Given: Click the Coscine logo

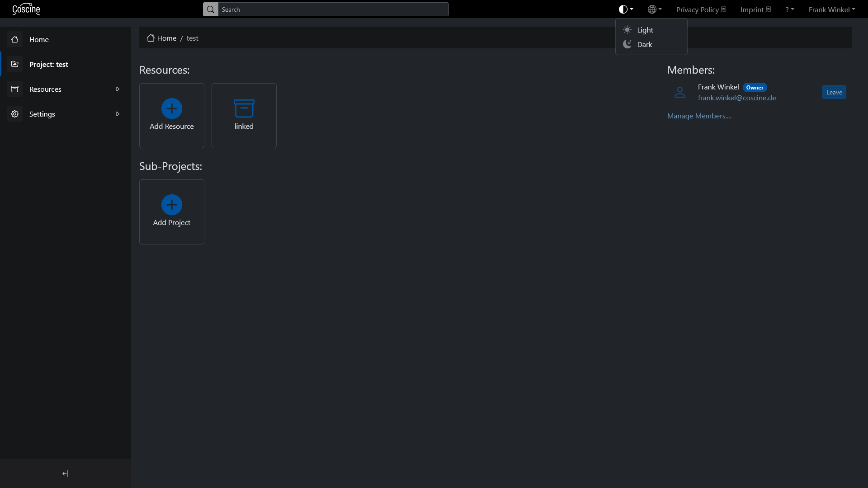Looking at the screenshot, I should coord(26,9).
